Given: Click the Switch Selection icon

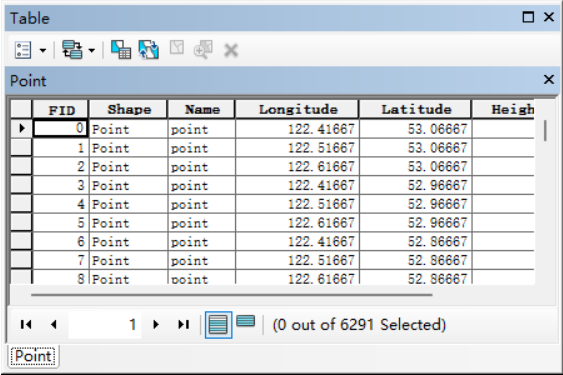Looking at the screenshot, I should pos(149,50).
